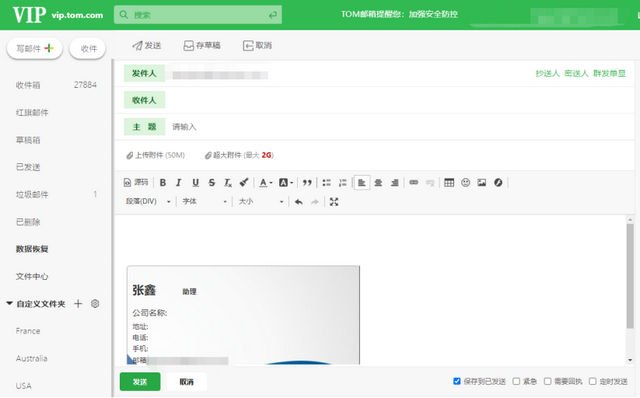Toggle 保存到已发送 checkbox
The height and width of the screenshot is (398, 640).
457,381
